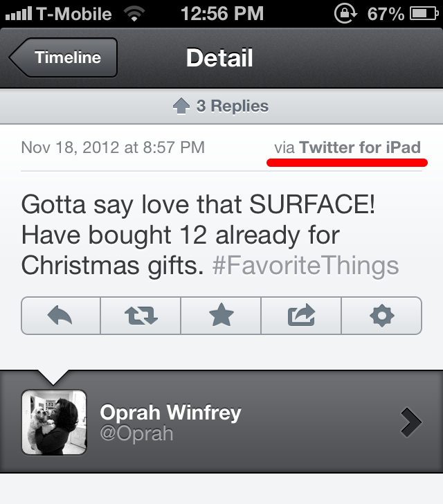Open the gear settings menu
Screen dimensions: 443x504
click(x=381, y=316)
